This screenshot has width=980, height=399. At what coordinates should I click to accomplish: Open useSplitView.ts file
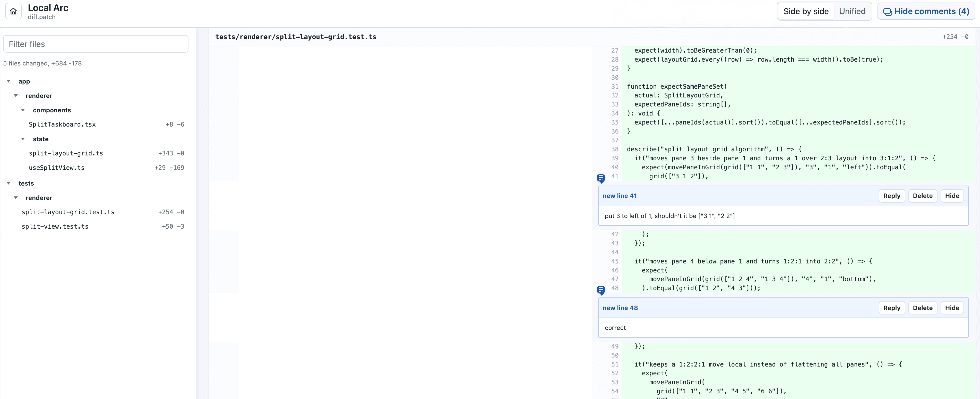point(57,168)
